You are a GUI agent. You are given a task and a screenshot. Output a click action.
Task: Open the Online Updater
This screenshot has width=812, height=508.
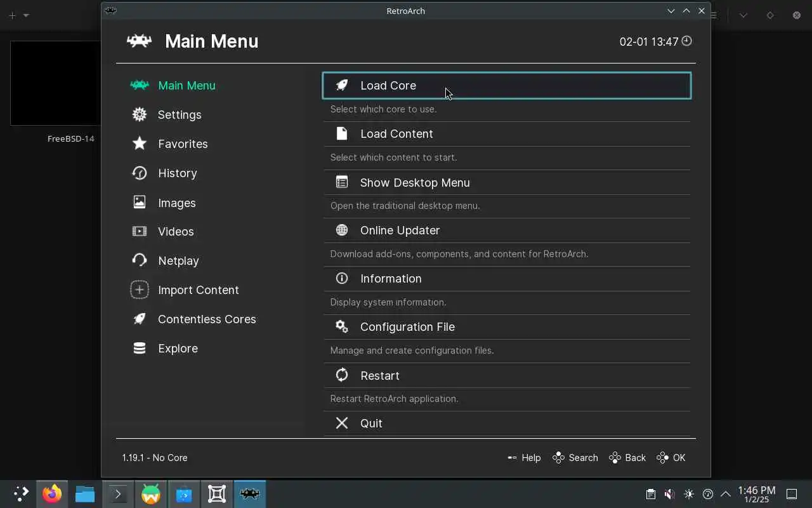[507, 231]
